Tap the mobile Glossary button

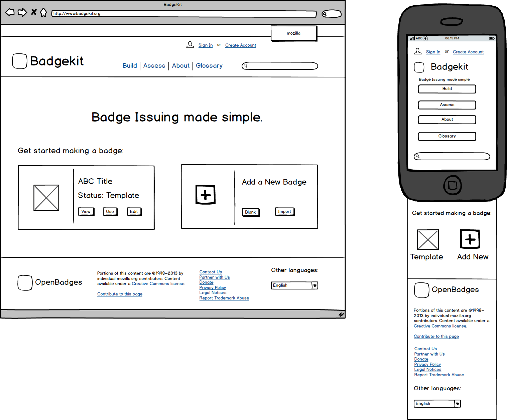447,137
